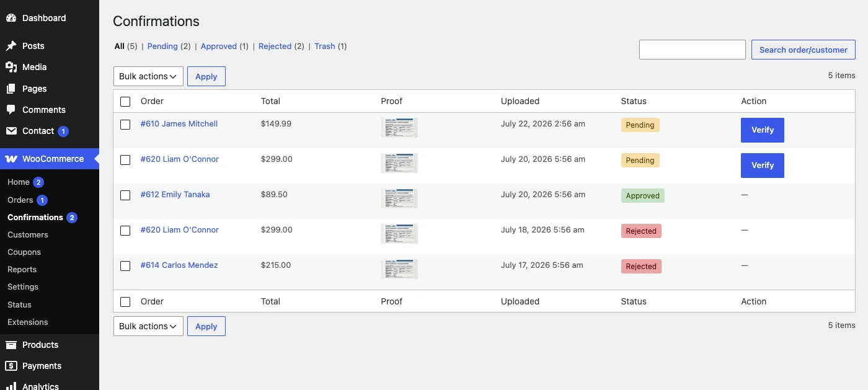Open Coupons submenu item
868x390 pixels.
point(24,252)
